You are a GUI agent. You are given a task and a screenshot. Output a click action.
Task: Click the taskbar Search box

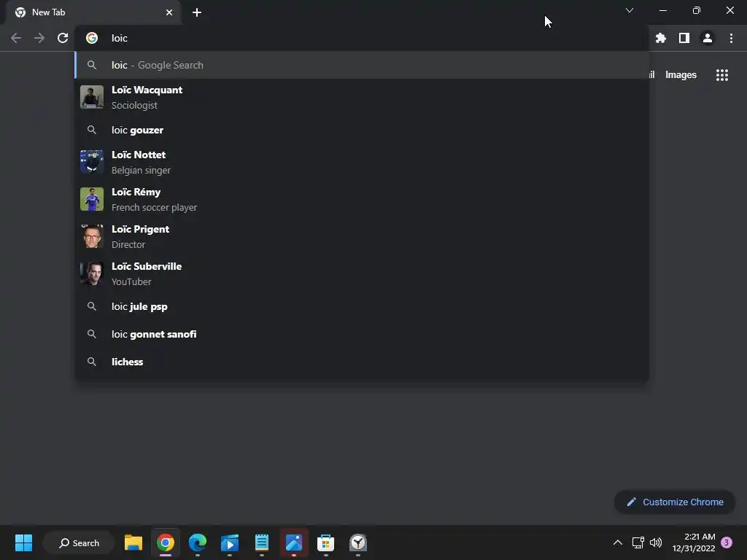pos(79,542)
